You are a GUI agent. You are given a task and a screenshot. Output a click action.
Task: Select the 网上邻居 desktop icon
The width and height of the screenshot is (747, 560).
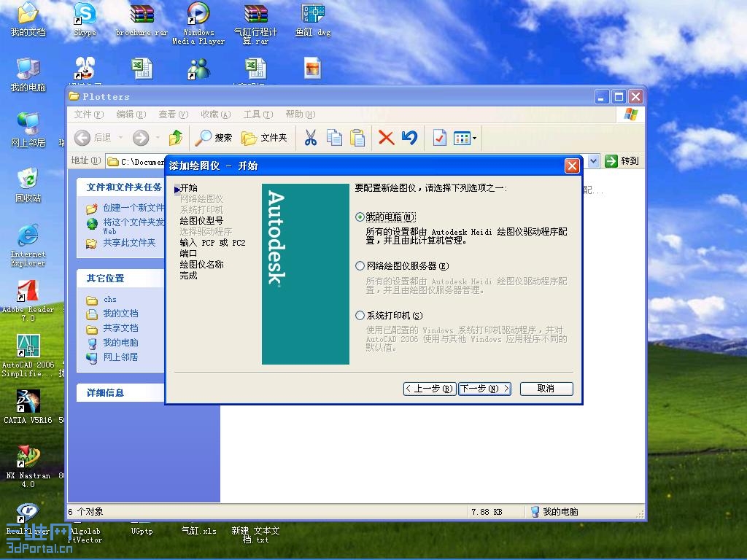click(x=28, y=130)
